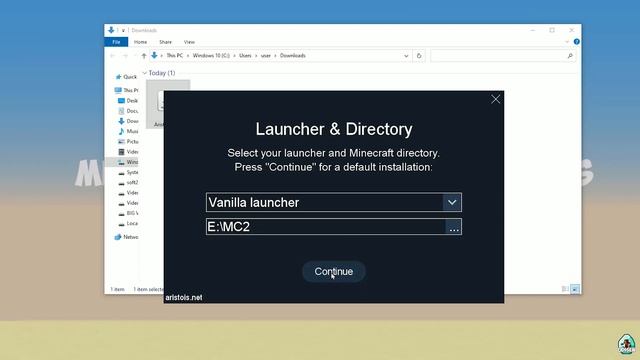Image resolution: width=640 pixels, height=360 pixels.
Task: Open Explorer Help question mark icon
Action: (x=576, y=42)
